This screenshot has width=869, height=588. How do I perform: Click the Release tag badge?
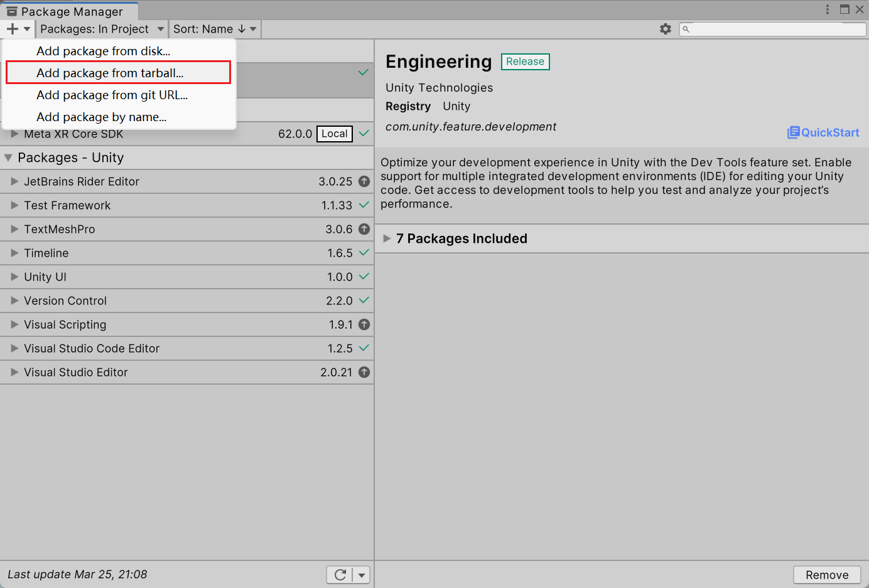[526, 61]
